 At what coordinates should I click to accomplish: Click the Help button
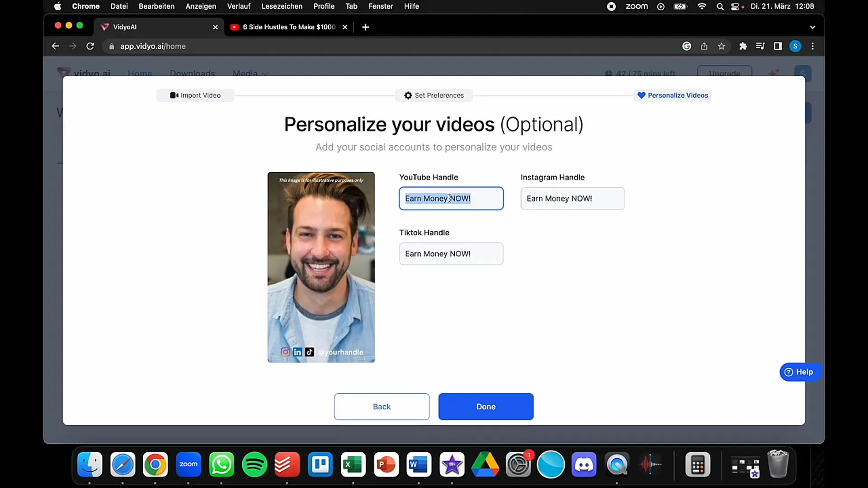(x=798, y=372)
